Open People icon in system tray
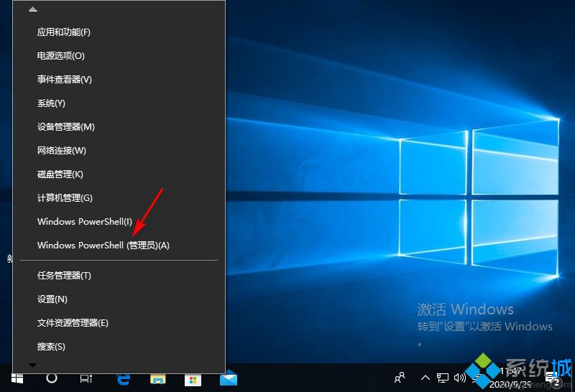The width and height of the screenshot is (575, 392). tap(400, 378)
